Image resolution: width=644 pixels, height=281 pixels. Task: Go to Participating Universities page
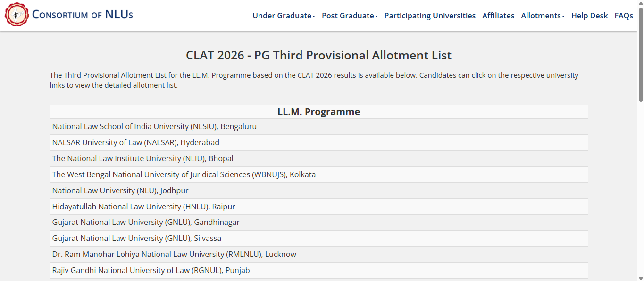(429, 16)
